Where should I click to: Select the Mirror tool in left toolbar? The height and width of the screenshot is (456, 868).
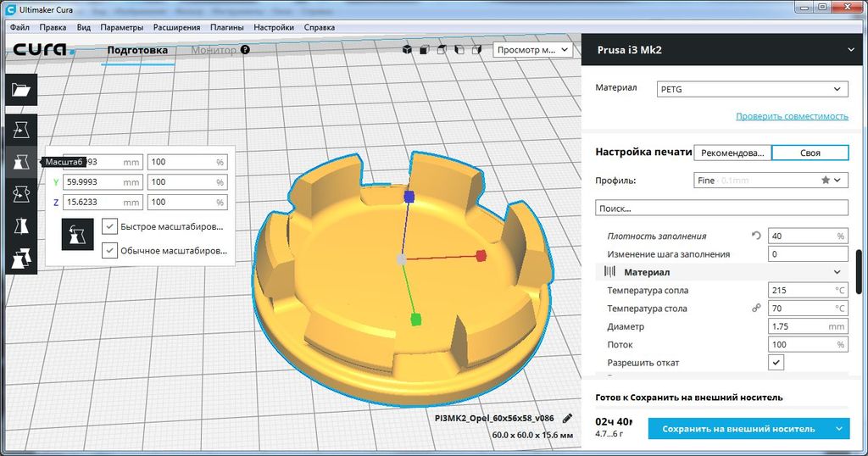pyautogui.click(x=21, y=226)
